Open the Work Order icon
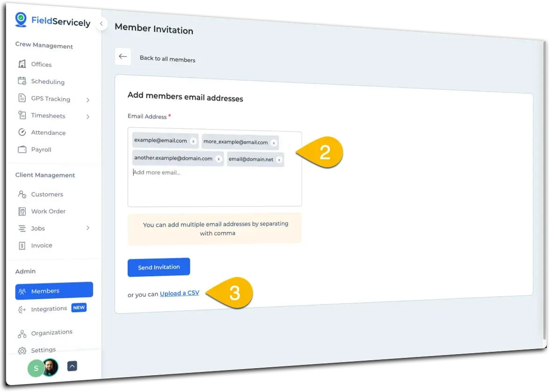Image resolution: width=556 pixels, height=392 pixels. 22,211
